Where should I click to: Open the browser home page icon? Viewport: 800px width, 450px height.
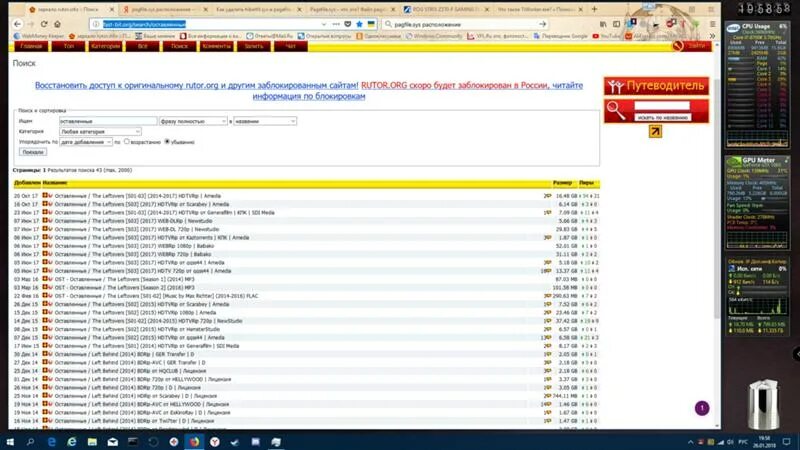57,24
